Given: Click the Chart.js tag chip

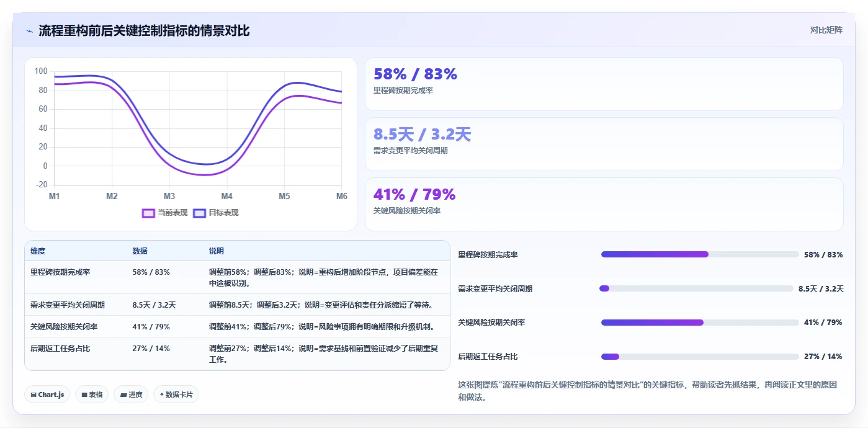Looking at the screenshot, I should coord(47,395).
